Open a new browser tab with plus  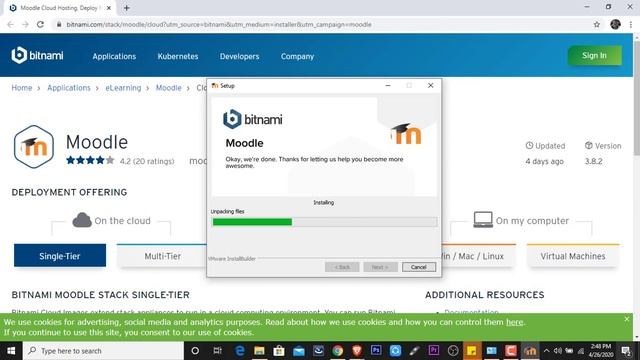click(x=127, y=8)
